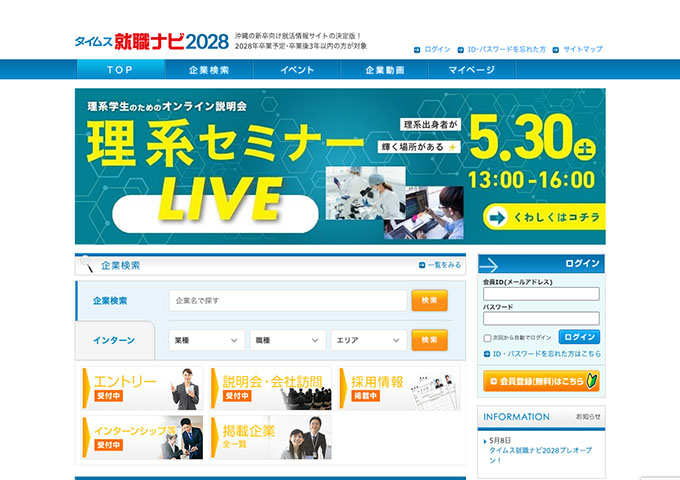The height and width of the screenshot is (480, 680).
Task: Expand the エリア dropdown
Action: [x=369, y=340]
